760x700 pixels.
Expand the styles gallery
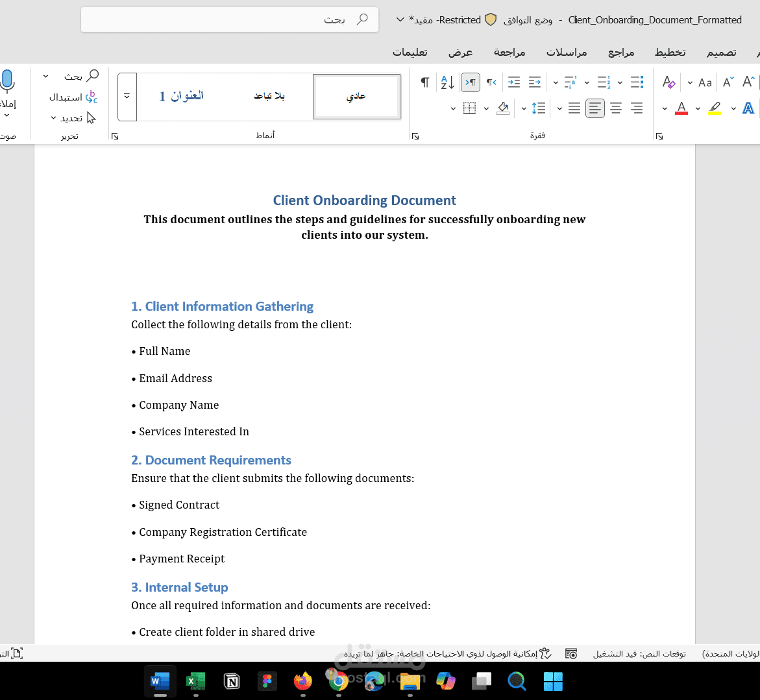click(x=127, y=96)
